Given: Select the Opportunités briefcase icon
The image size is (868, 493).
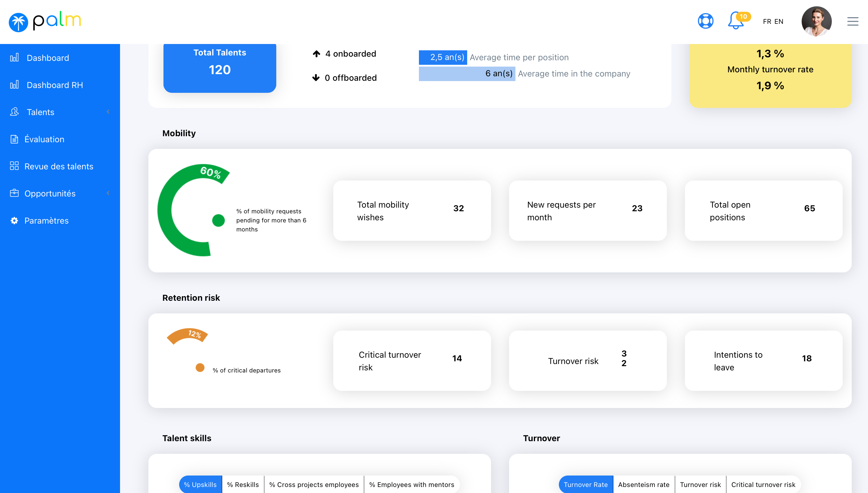Looking at the screenshot, I should [14, 193].
